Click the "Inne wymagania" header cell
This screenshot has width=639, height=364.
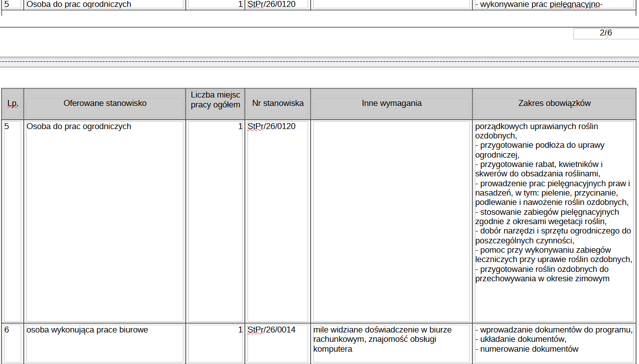pos(391,103)
